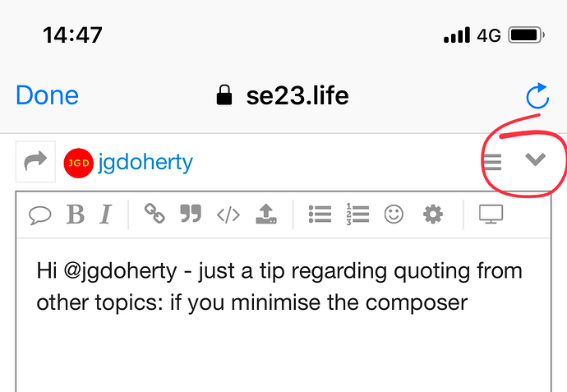Click the reply-to arrow button
Viewport: 567px width, 392px height.
point(35,162)
